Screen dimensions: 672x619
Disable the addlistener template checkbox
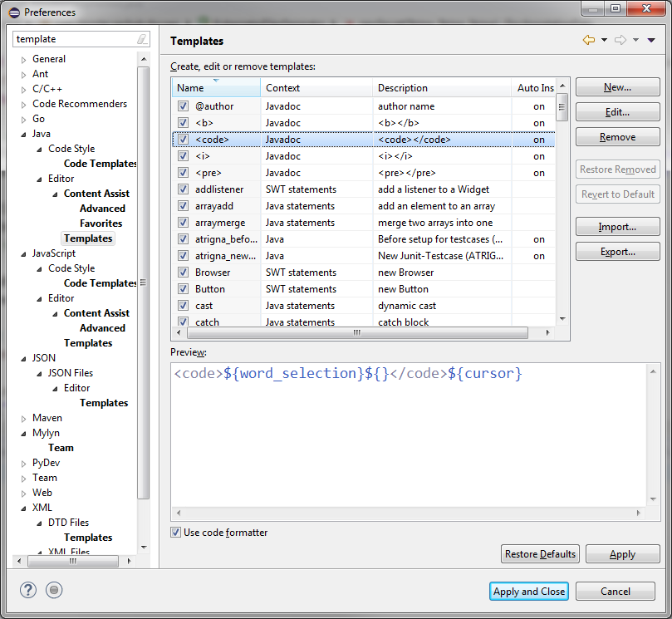click(183, 189)
